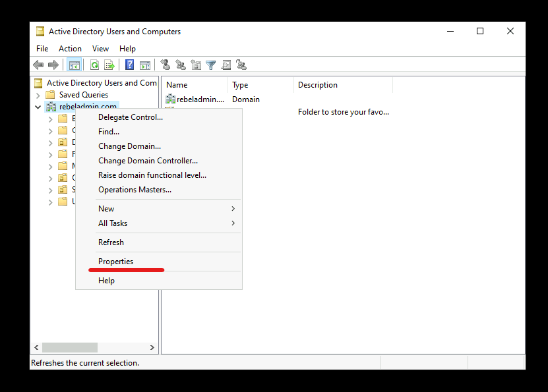
Task: Click the Create new user icon
Action: 166,65
